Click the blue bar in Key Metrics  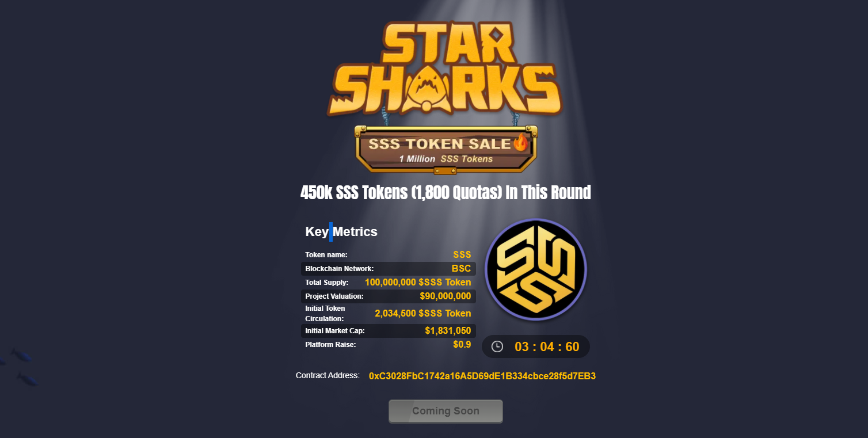331,231
